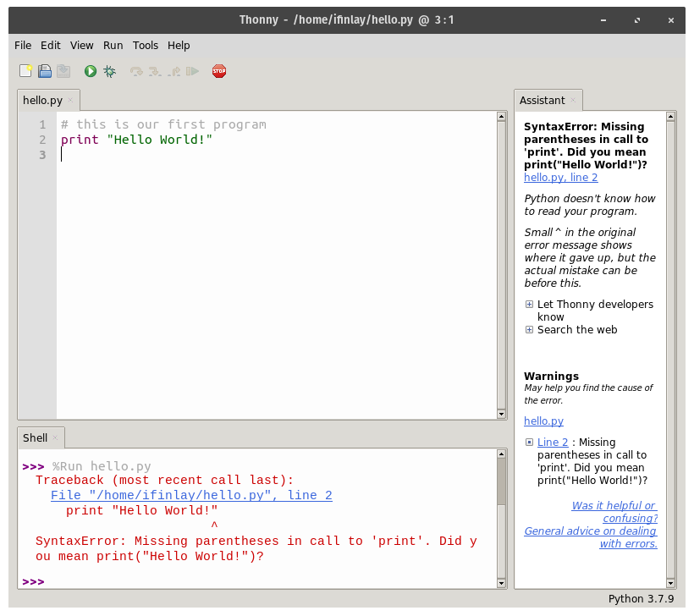Screen dimensions: 694x616
Task: Start debugging with the bug icon
Action: 109,71
